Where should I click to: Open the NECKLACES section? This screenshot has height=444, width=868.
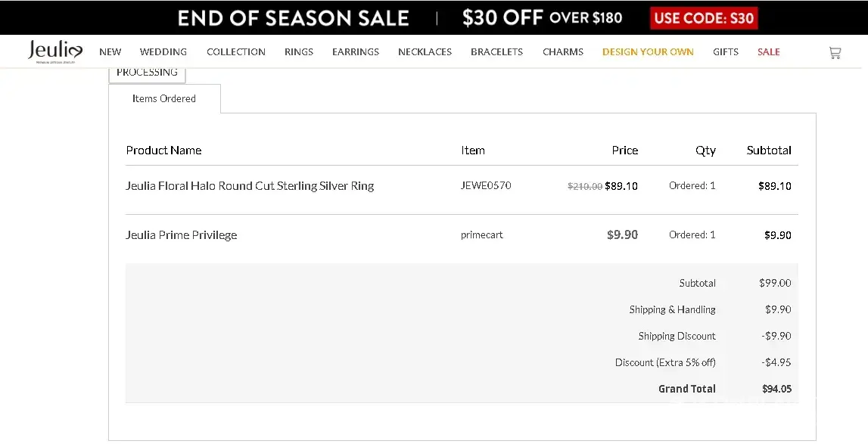(x=425, y=52)
